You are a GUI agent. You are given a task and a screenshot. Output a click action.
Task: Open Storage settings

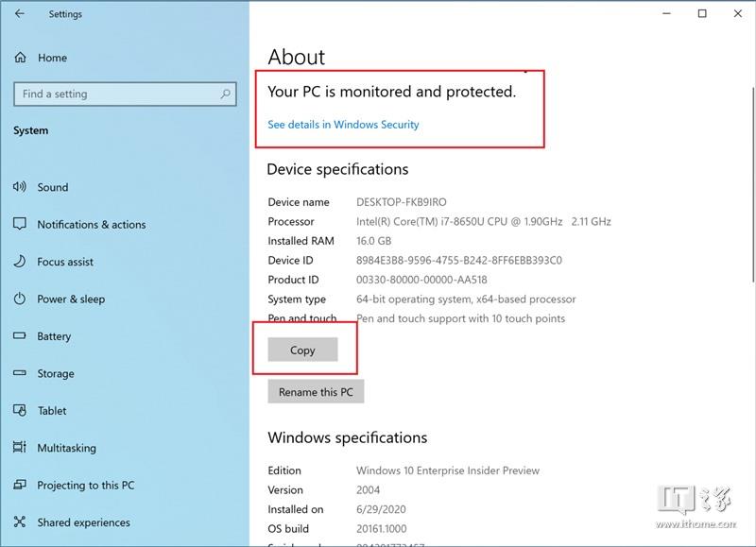coord(56,373)
